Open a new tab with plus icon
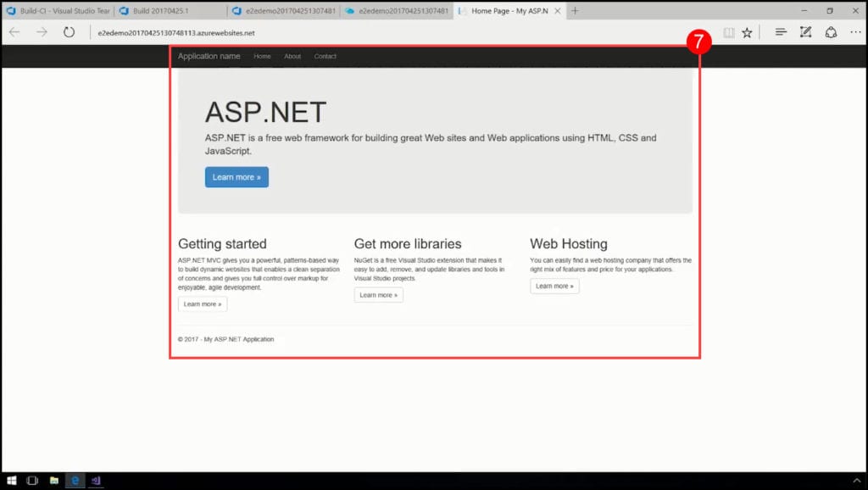Viewport: 868px width, 490px height. coord(576,10)
